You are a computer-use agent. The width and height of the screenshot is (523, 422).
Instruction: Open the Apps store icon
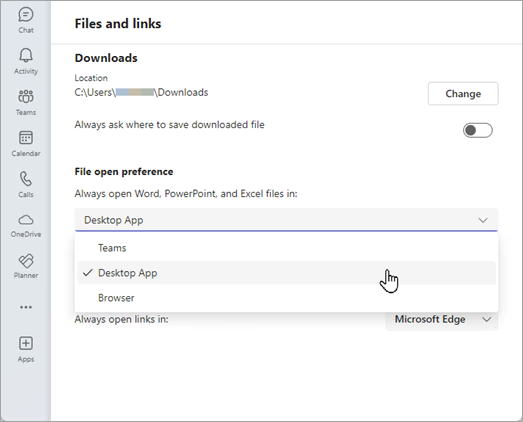pos(26,349)
